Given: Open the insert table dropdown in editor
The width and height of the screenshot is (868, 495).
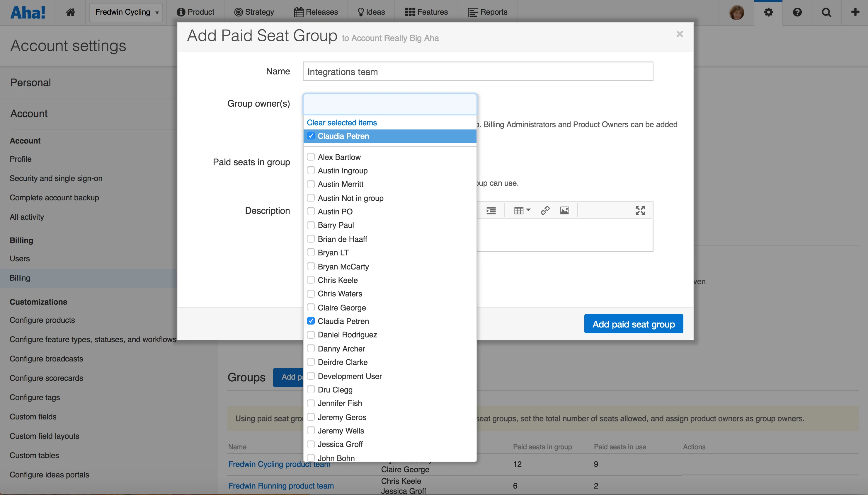Looking at the screenshot, I should point(522,210).
